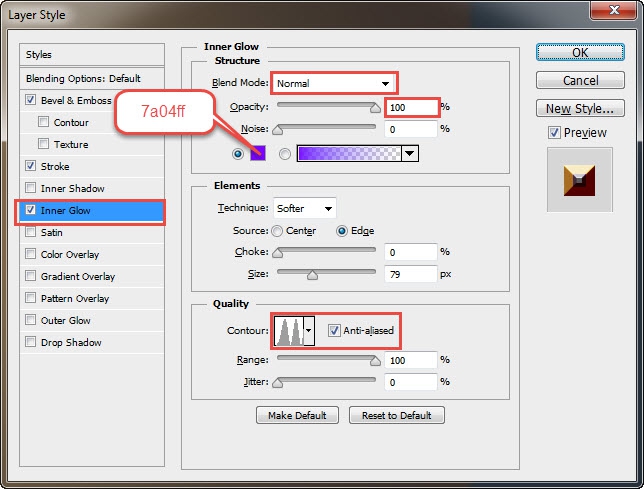
Task: Uncheck the Inner Glow checkbox
Action: [x=30, y=210]
